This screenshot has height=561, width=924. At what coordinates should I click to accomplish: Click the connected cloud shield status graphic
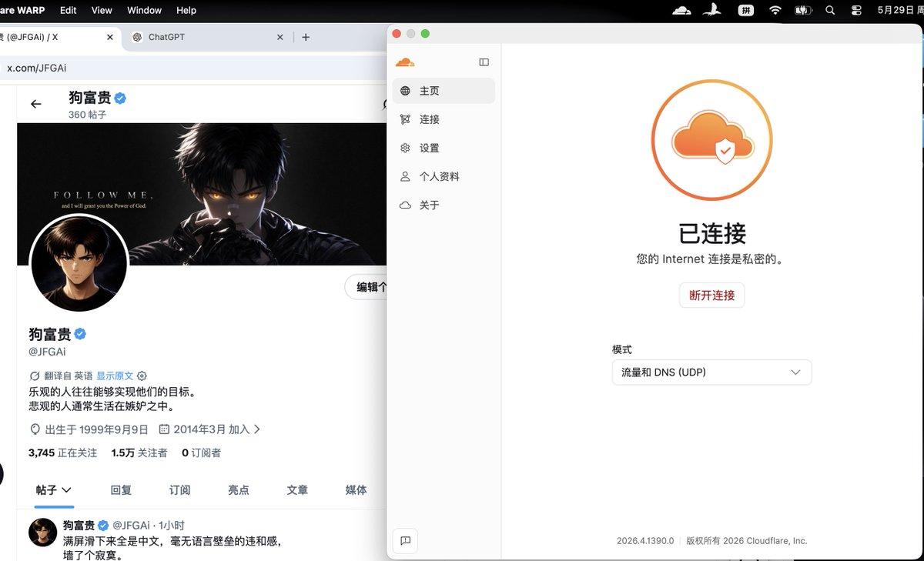coord(711,139)
